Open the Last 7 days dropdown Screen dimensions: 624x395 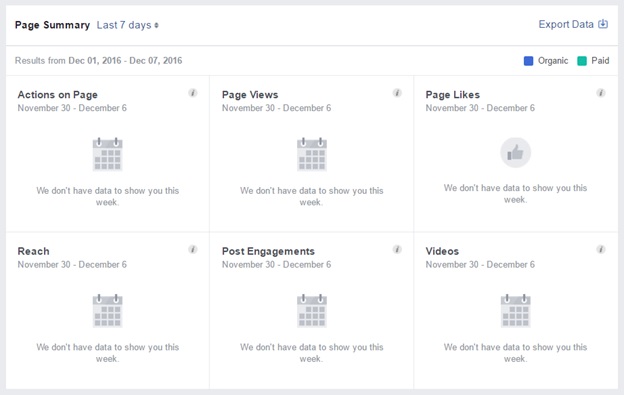click(128, 25)
